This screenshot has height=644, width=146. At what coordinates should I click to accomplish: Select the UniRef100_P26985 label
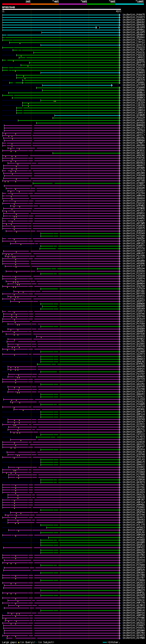134,87
